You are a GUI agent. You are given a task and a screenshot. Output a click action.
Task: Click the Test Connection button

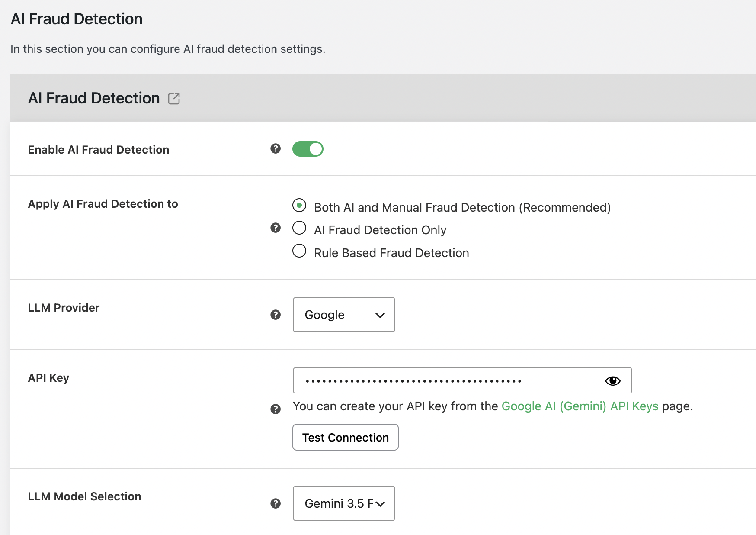[x=346, y=437]
